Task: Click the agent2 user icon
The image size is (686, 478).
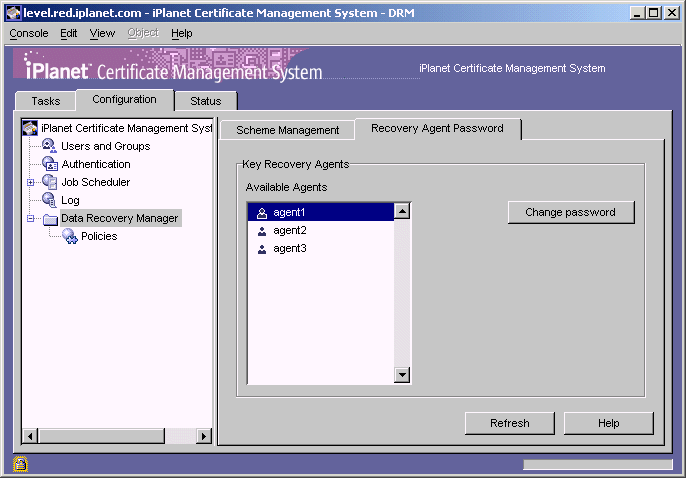Action: [262, 231]
